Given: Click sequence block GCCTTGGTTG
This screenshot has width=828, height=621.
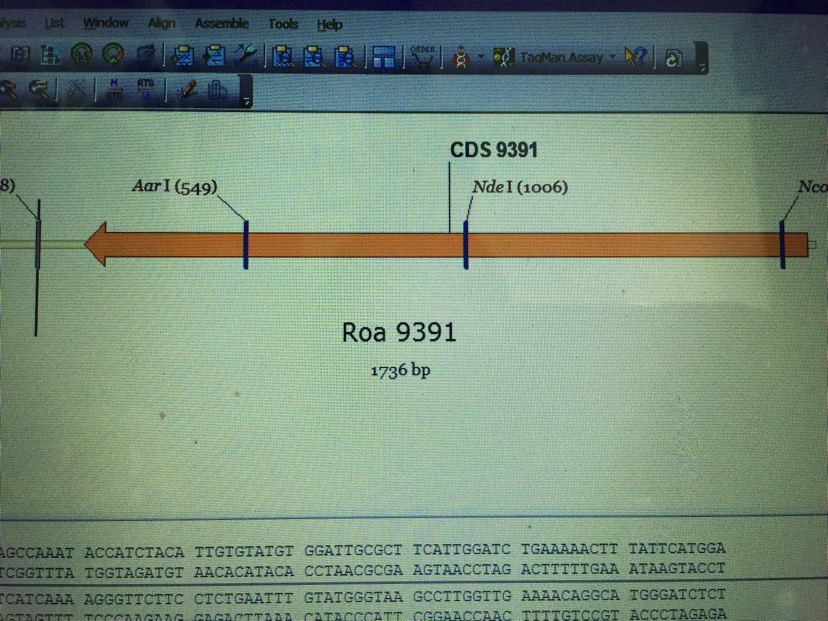Looking at the screenshot, I should [462, 596].
